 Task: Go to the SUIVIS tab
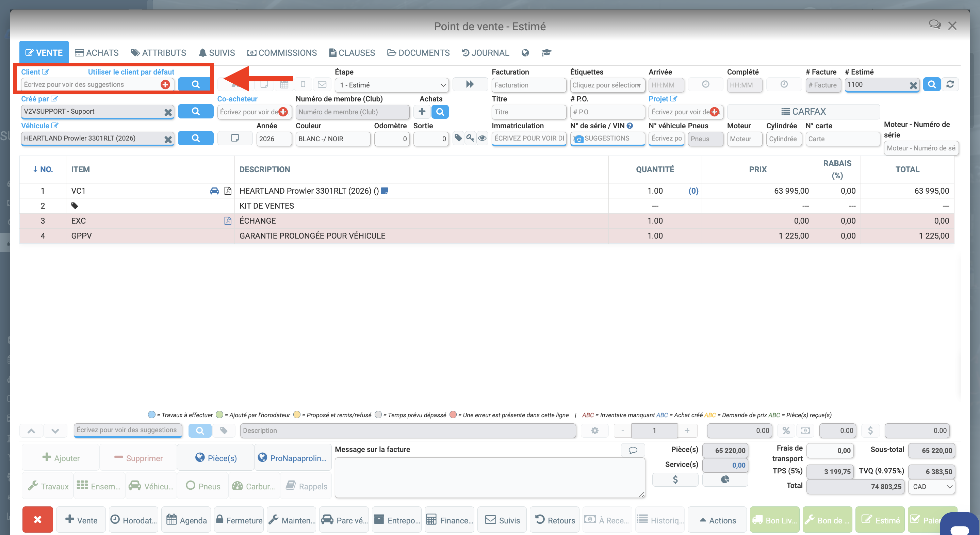[217, 53]
